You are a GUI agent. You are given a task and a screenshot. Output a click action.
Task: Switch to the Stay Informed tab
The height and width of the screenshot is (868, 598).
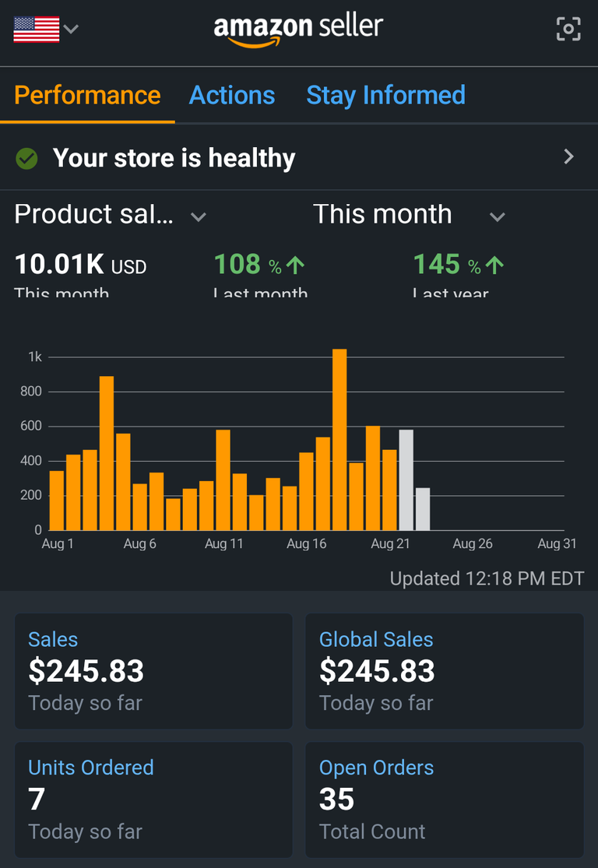point(386,95)
